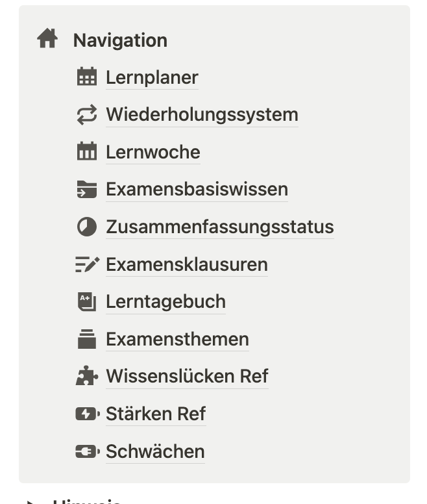Screen dimensions: 427x504
Task: Open the Wissenslücken Ref link
Action: [x=187, y=377]
